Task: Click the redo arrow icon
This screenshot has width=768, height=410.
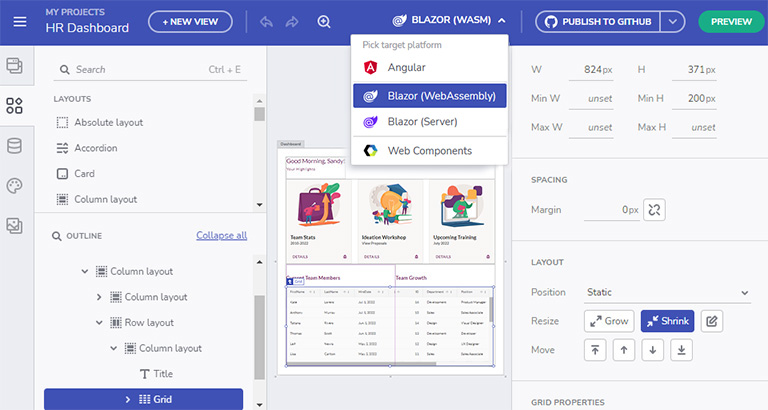Action: point(294,21)
